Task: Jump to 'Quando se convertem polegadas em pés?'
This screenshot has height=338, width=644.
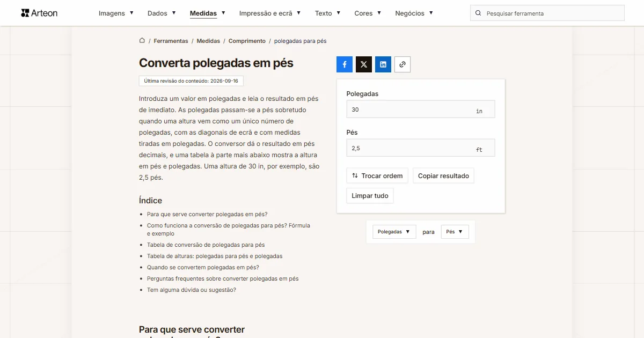Action: 203,267
